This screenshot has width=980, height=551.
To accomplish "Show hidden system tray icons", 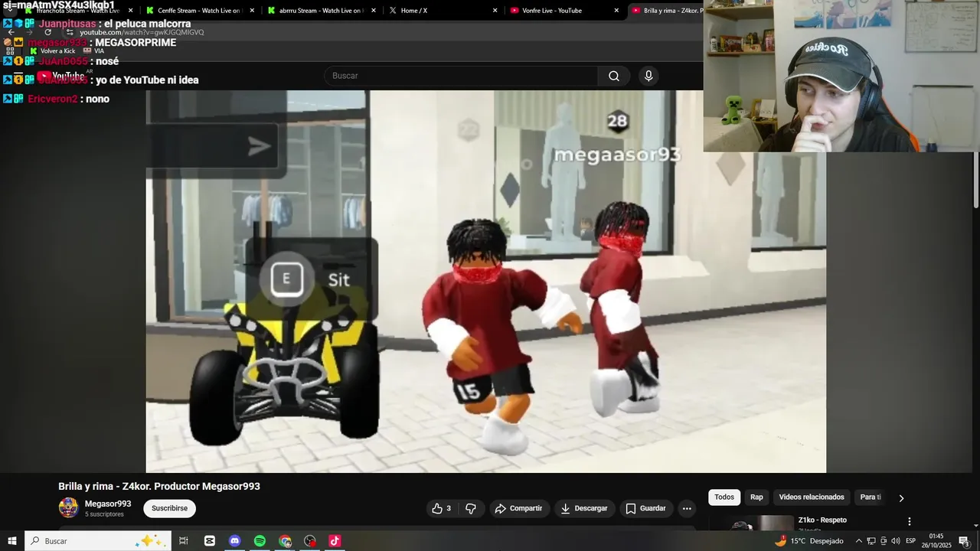I will click(858, 541).
